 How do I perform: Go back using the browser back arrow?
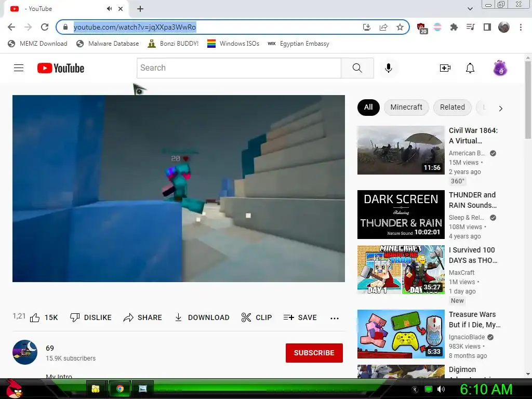click(x=11, y=27)
